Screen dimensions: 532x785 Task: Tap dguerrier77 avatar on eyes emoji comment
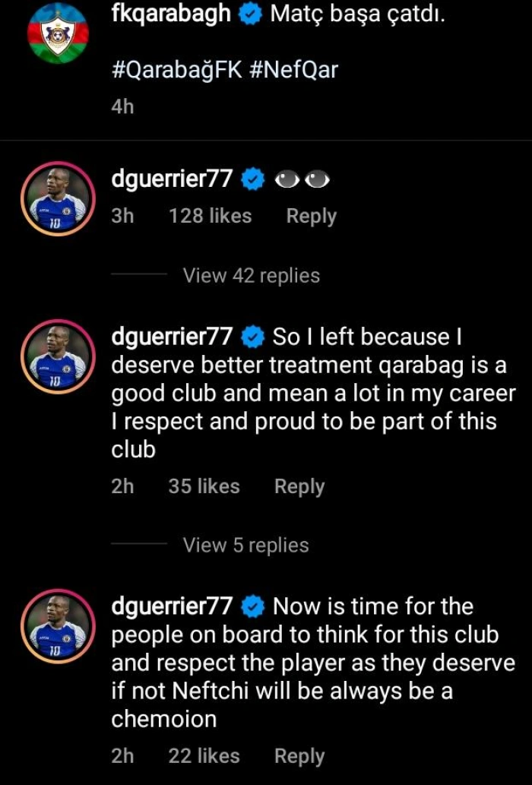tap(59, 201)
